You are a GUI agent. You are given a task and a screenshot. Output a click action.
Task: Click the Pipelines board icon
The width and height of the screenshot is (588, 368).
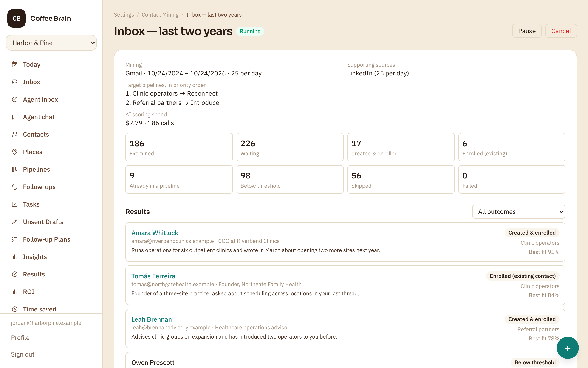(x=15, y=170)
